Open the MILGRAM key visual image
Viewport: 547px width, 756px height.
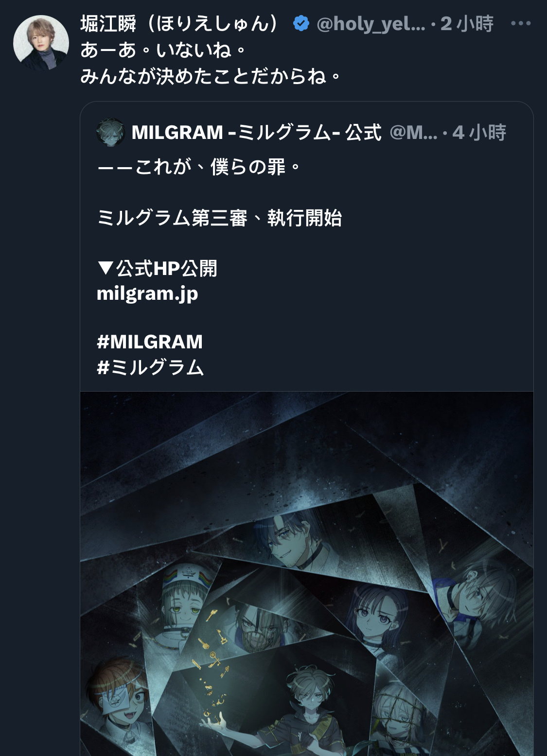coord(307,573)
